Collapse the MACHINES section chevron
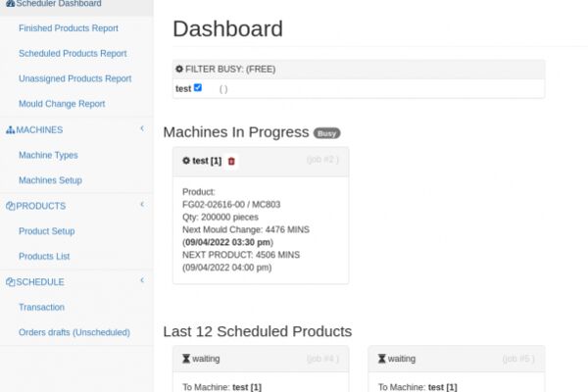 coord(142,128)
